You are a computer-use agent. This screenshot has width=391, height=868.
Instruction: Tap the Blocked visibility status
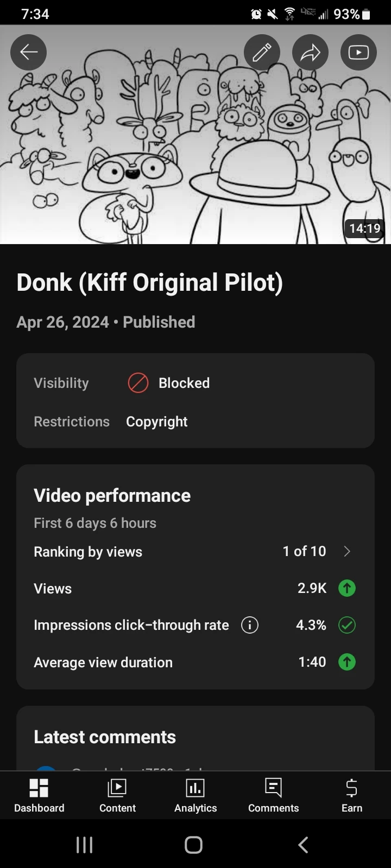tap(184, 382)
